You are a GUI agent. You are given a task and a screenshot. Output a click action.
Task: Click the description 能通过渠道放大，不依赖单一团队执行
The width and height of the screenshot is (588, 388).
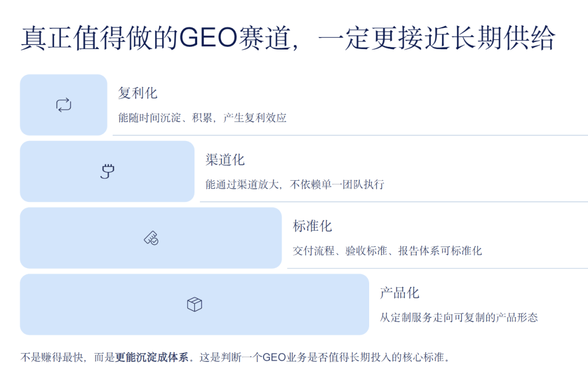295,184
